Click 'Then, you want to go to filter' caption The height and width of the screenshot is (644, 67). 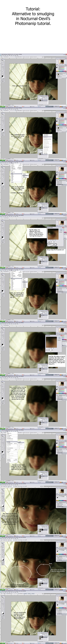17,295
